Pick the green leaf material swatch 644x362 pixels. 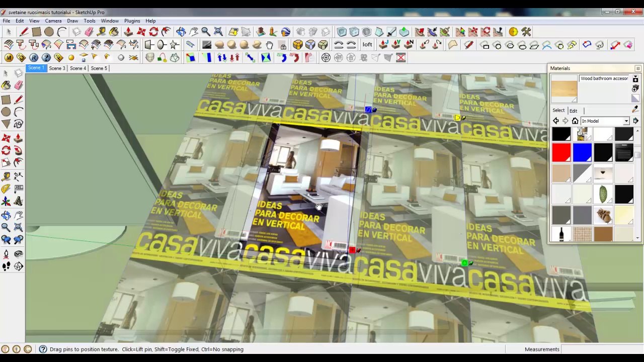pyautogui.click(x=603, y=194)
